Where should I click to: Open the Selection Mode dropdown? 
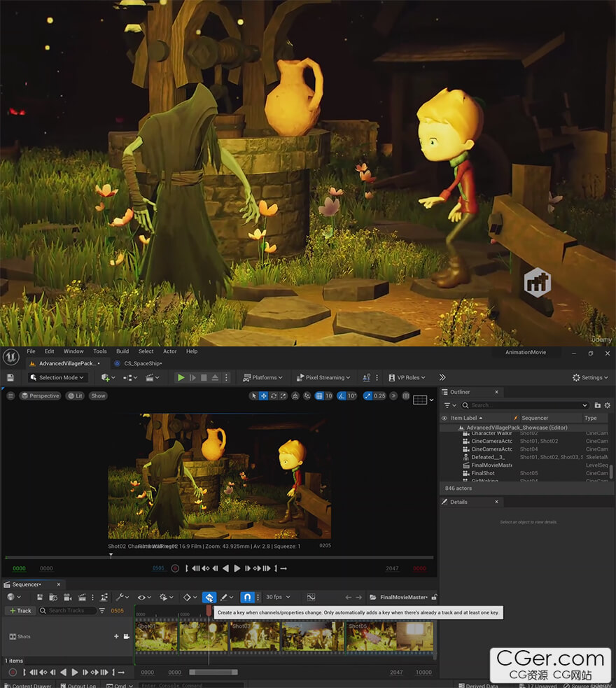pyautogui.click(x=57, y=377)
